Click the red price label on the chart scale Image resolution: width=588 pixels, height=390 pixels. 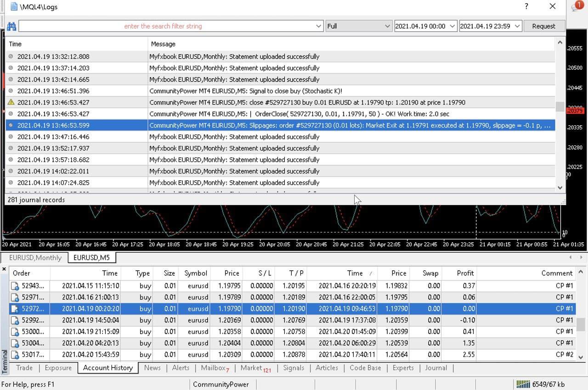pos(575,111)
